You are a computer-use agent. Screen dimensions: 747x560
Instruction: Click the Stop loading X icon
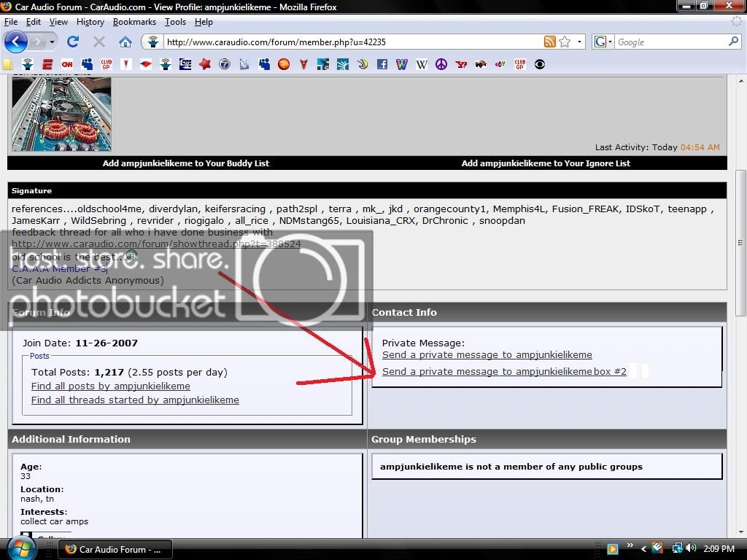coord(99,42)
